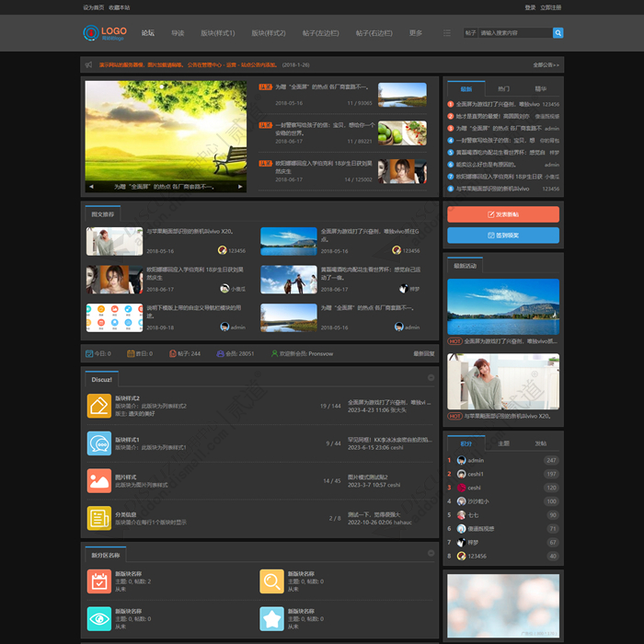Open the three-line menu icon in navbar
The width and height of the screenshot is (644, 644).
(447, 33)
